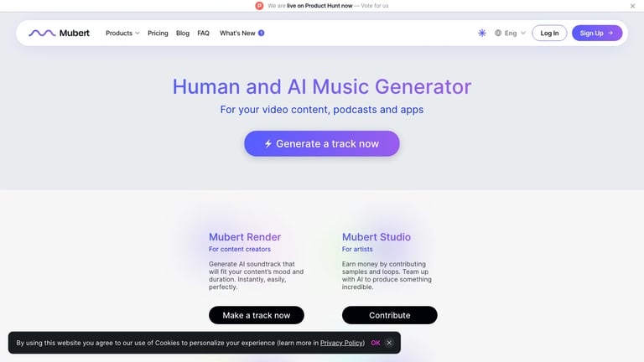Click the Mubert wave logo
This screenshot has height=362, width=644.
click(59, 33)
